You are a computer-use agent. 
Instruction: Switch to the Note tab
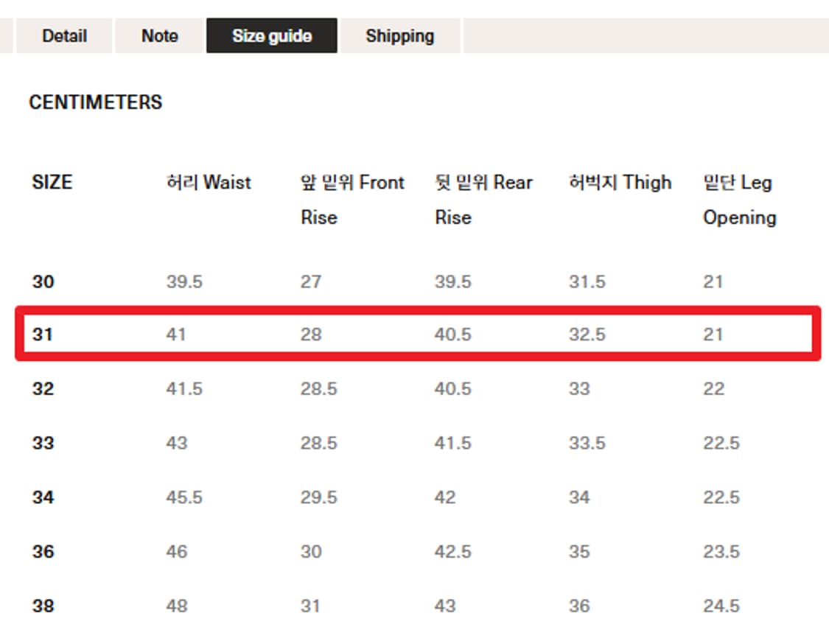160,36
